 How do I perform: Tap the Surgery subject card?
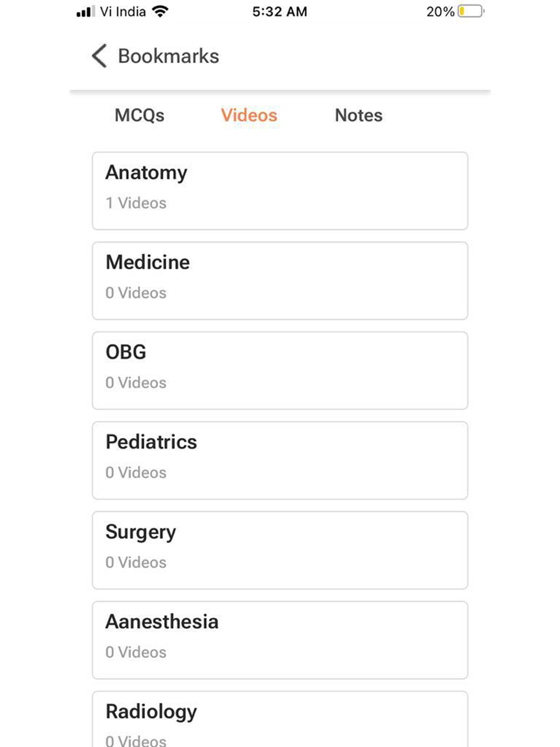click(x=280, y=550)
